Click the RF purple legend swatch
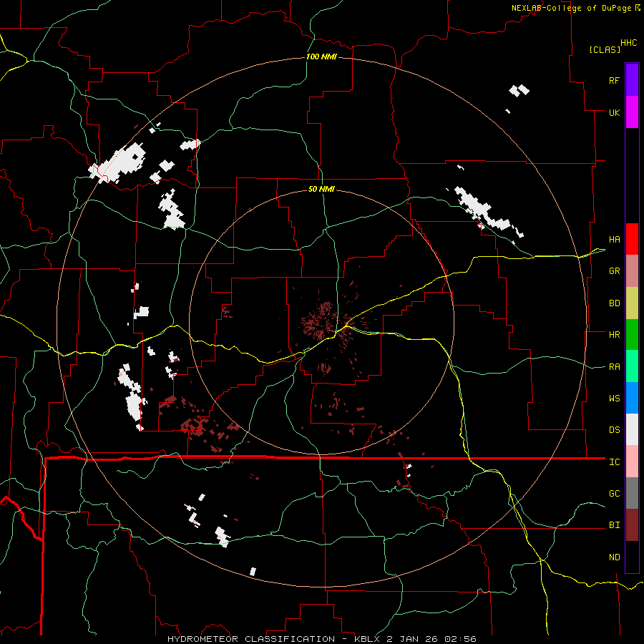The image size is (644, 644). coord(632,80)
